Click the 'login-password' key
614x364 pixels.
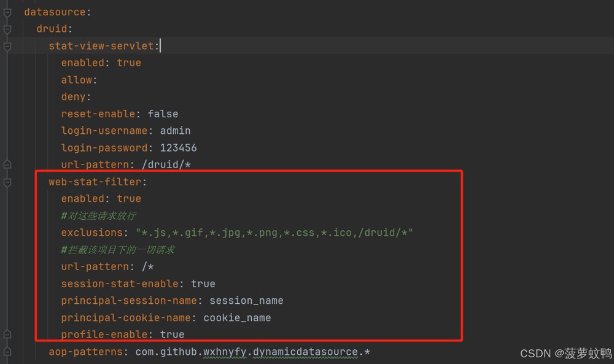[x=104, y=148]
